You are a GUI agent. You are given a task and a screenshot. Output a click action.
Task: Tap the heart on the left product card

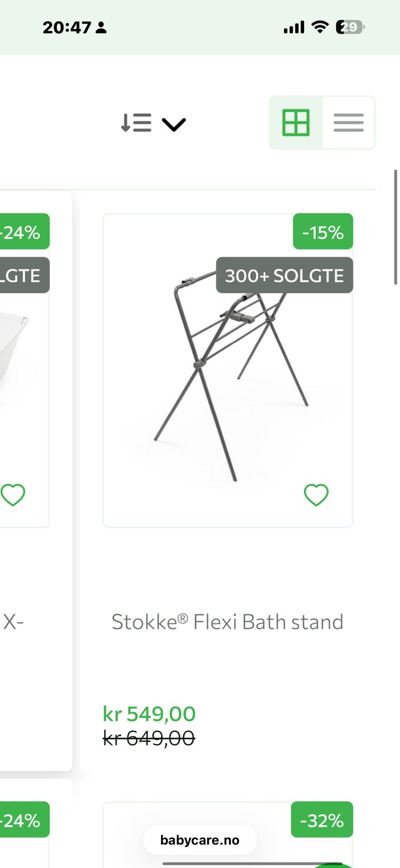click(13, 495)
